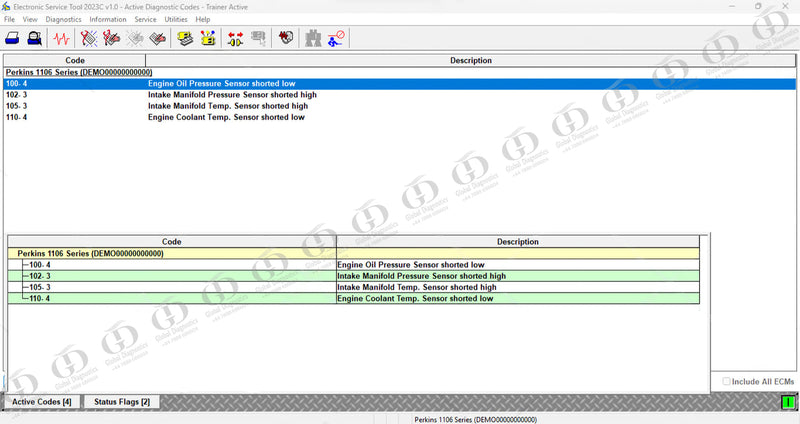The width and height of the screenshot is (800, 424).
Task: Open the ECM Summary toolbar icon
Action: (x=185, y=38)
